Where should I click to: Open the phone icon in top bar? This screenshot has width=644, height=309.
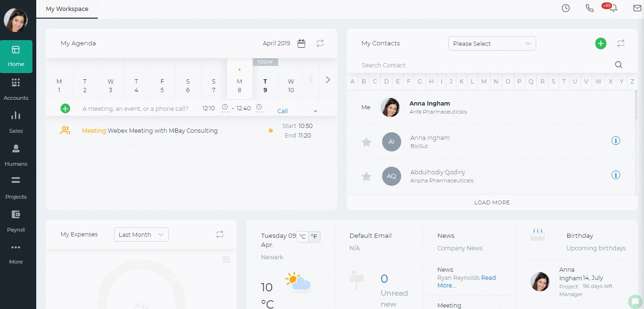(590, 8)
